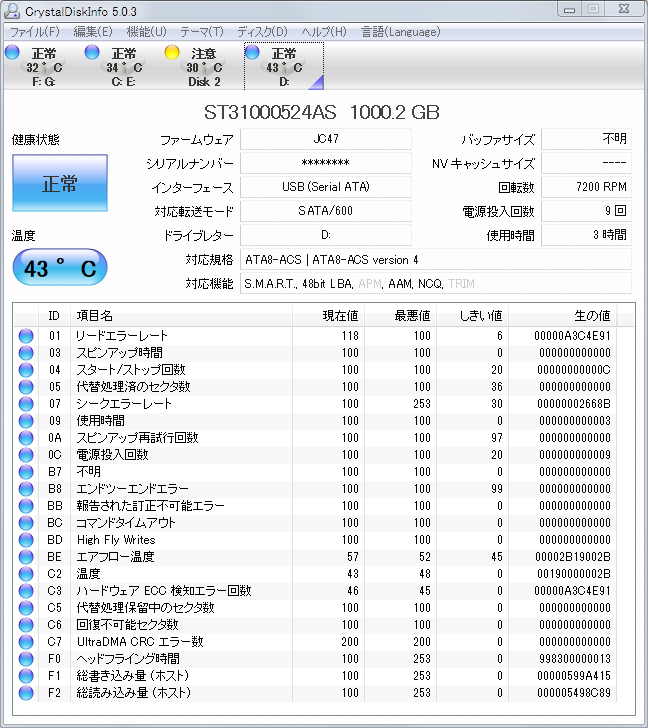Click status icon for C2 温度 row
The height and width of the screenshot is (728, 648).
[26, 574]
